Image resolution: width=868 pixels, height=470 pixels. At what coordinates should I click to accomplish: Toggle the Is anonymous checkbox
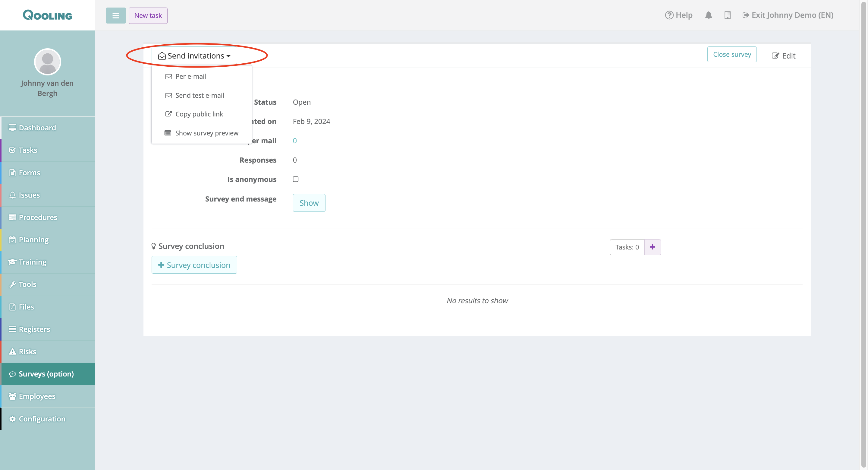[295, 179]
